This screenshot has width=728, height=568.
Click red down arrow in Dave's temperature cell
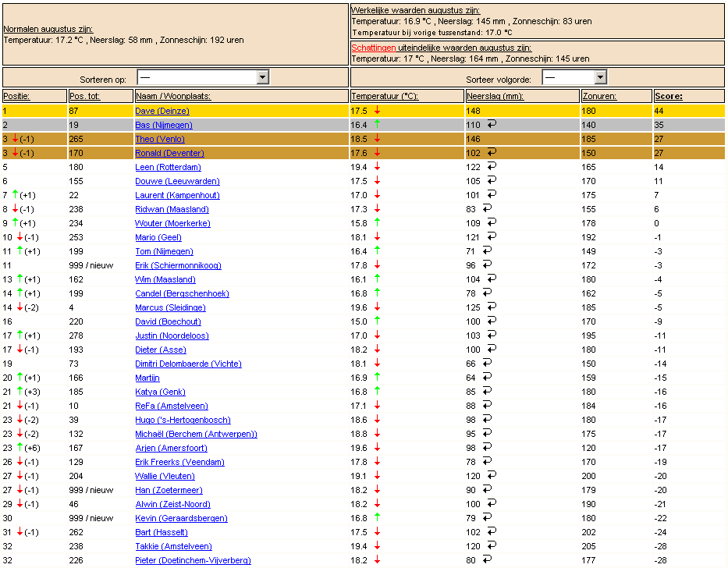pos(378,110)
